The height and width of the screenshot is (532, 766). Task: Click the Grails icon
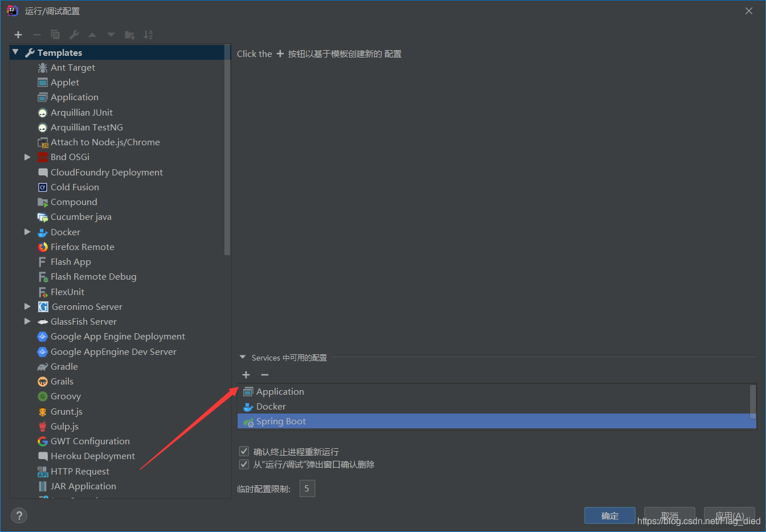tap(43, 382)
